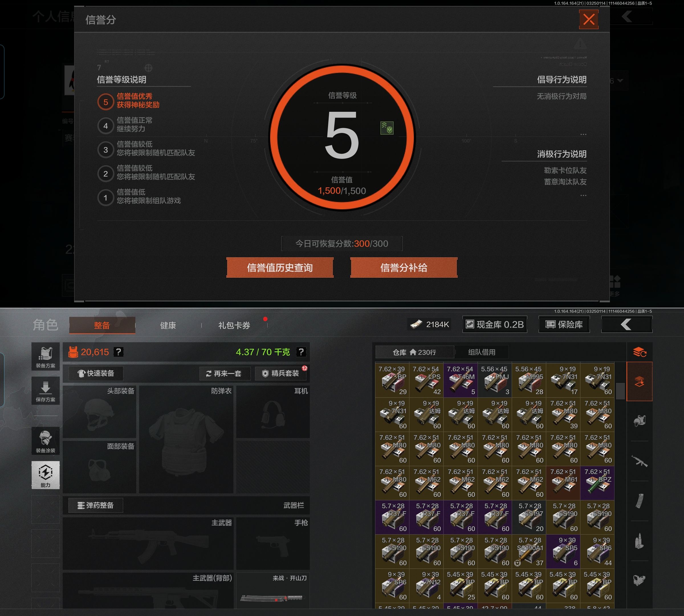
Task: Click the save loadout (保存方案) icon
Action: tap(45, 391)
